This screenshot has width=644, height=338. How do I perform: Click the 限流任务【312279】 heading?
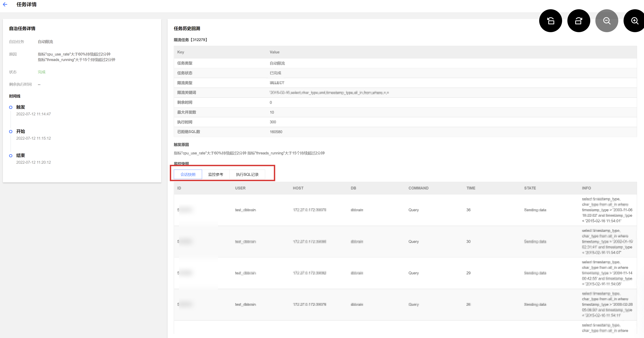191,40
